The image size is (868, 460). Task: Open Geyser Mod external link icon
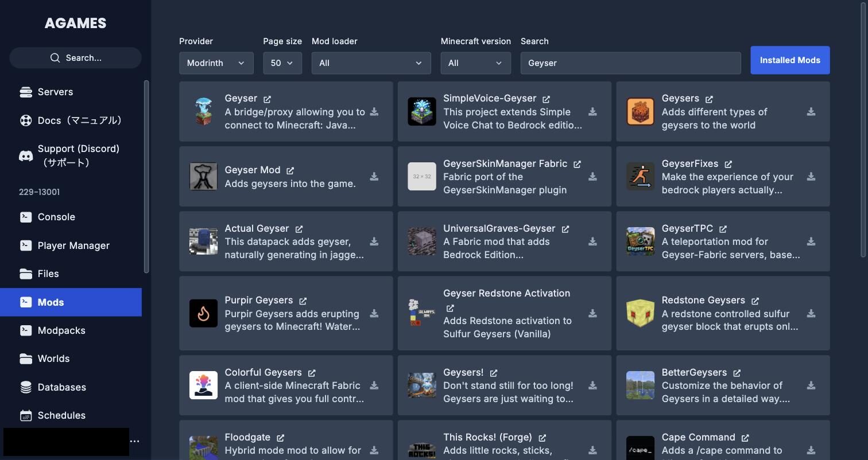pos(290,171)
